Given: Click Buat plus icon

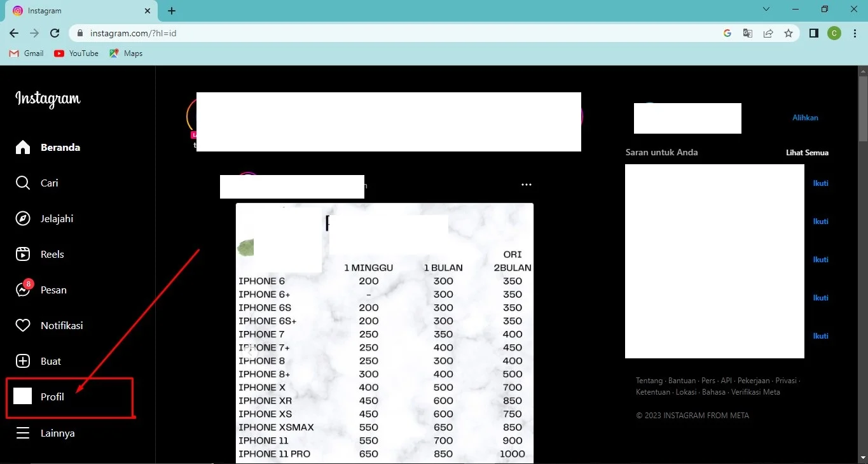Looking at the screenshot, I should [23, 362].
